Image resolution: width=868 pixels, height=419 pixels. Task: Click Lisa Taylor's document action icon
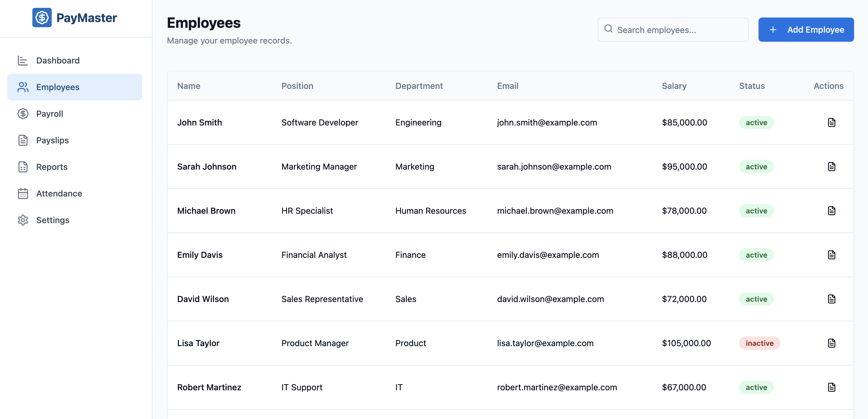tap(831, 343)
